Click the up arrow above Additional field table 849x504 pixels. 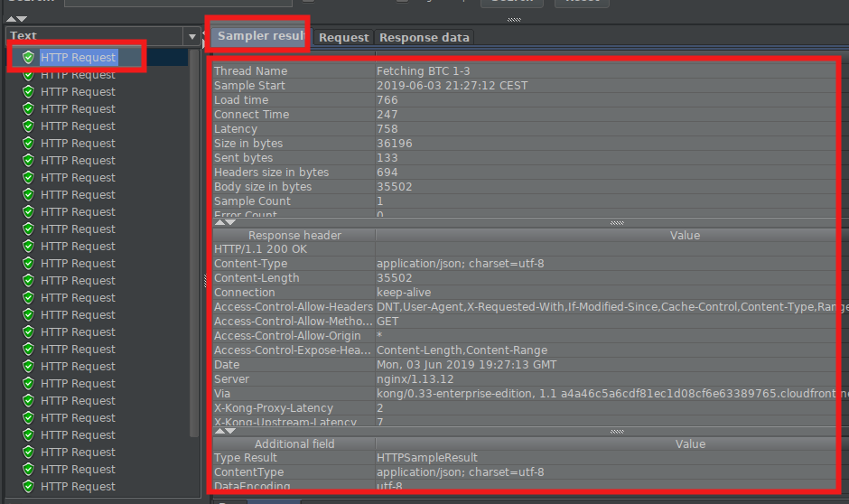pos(219,432)
